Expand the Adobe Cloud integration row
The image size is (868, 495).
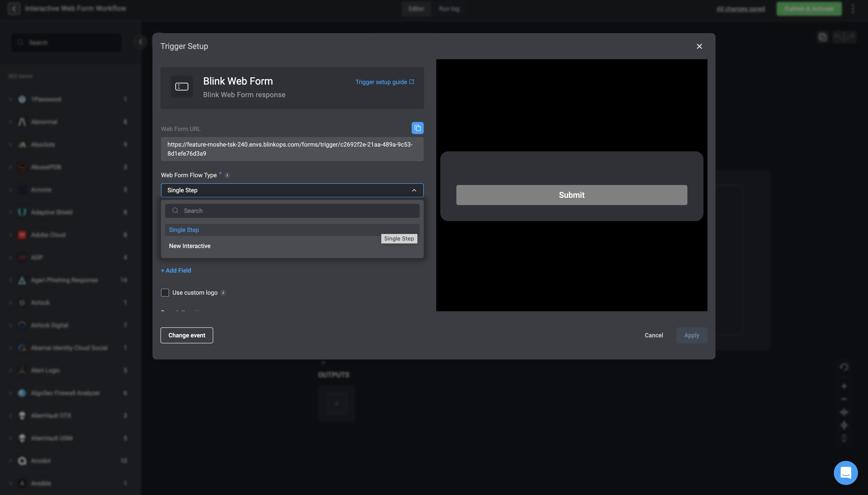click(x=10, y=235)
